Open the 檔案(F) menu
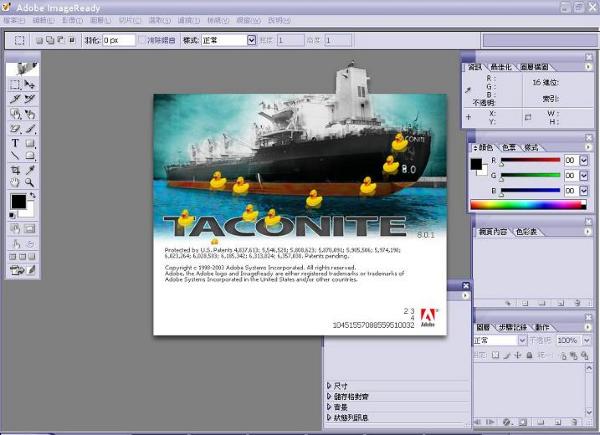This screenshot has width=600, height=435. (15, 20)
